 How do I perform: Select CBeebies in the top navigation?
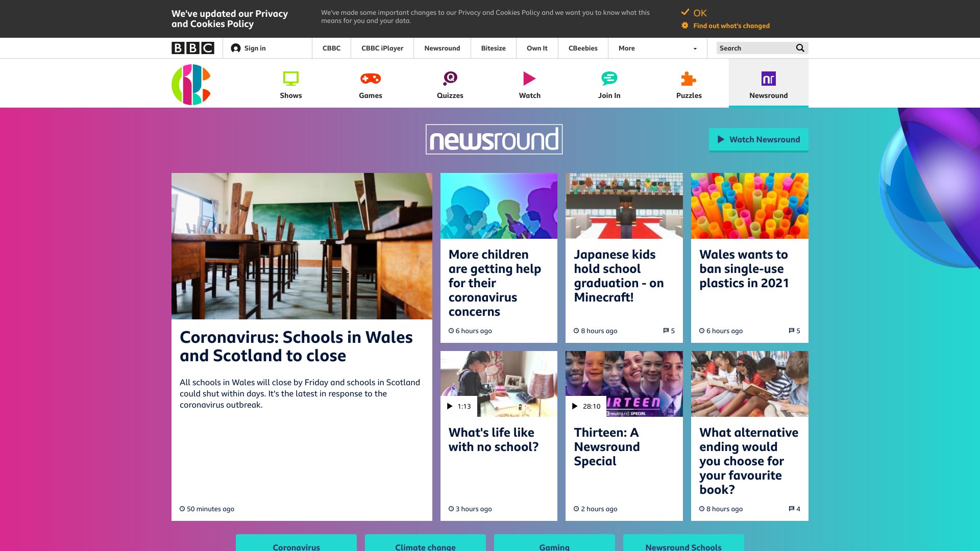tap(583, 48)
